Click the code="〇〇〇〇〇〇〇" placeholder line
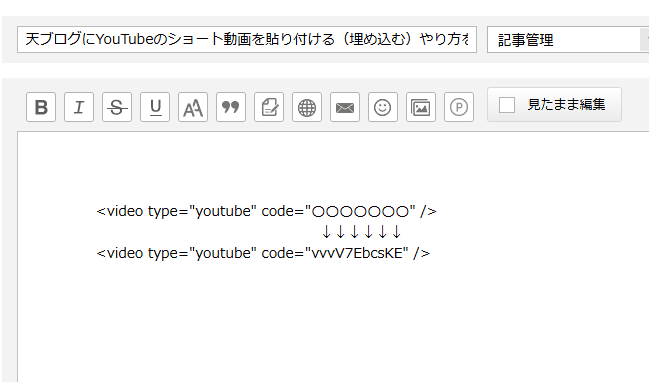Screen dimensions: 649x382 (267, 211)
